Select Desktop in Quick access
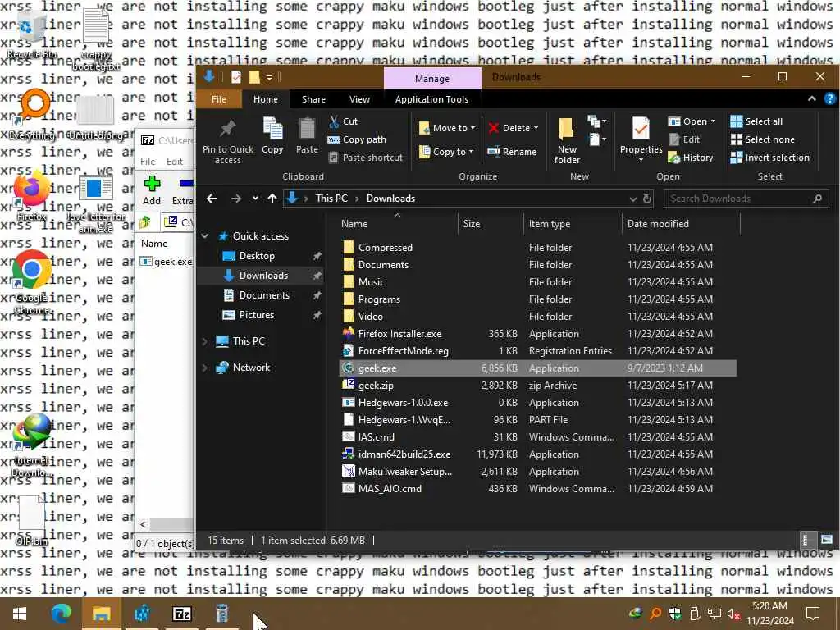 (x=257, y=256)
